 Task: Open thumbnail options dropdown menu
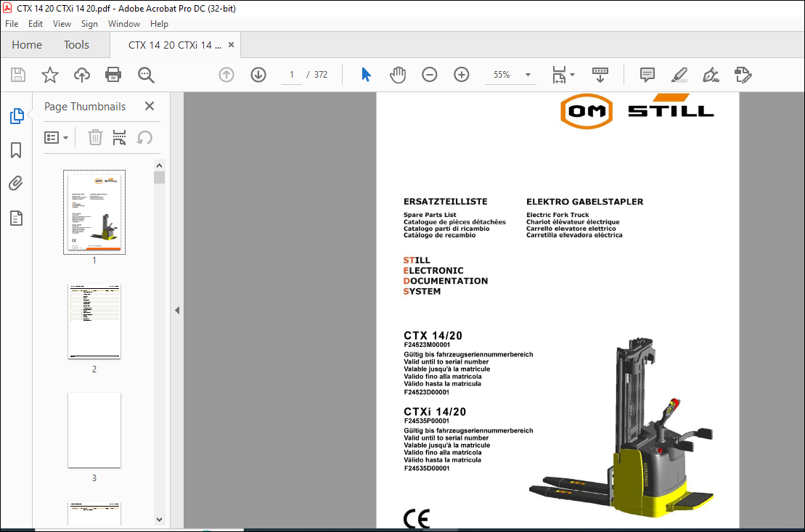pos(57,138)
